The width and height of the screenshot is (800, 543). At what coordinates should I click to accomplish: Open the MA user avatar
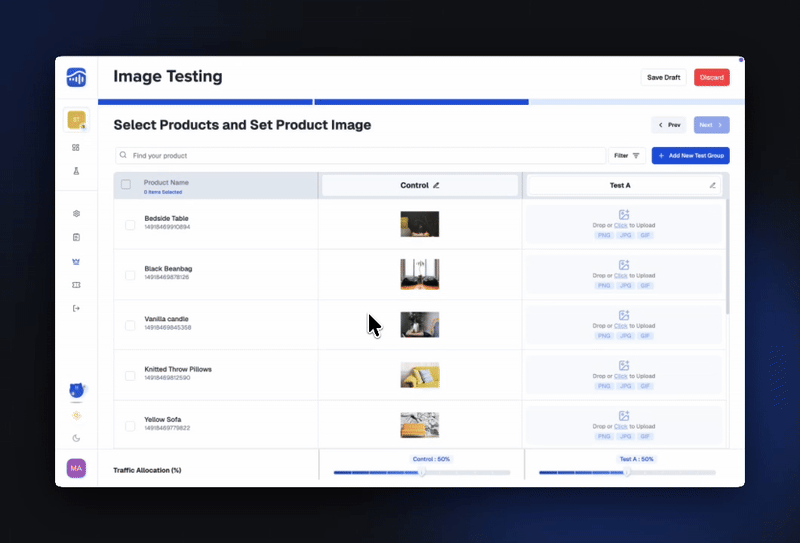point(76,468)
